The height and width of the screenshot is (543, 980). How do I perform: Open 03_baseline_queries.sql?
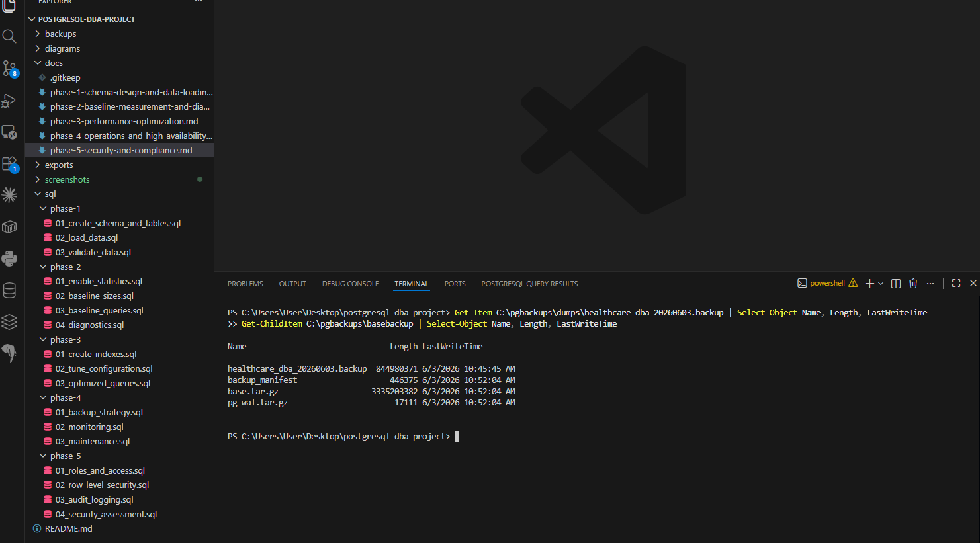pyautogui.click(x=119, y=310)
